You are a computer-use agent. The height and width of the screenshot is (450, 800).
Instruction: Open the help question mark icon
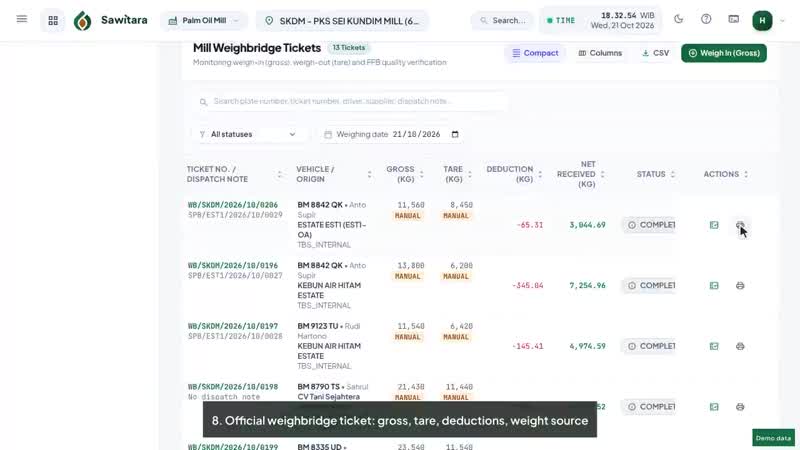pos(706,19)
